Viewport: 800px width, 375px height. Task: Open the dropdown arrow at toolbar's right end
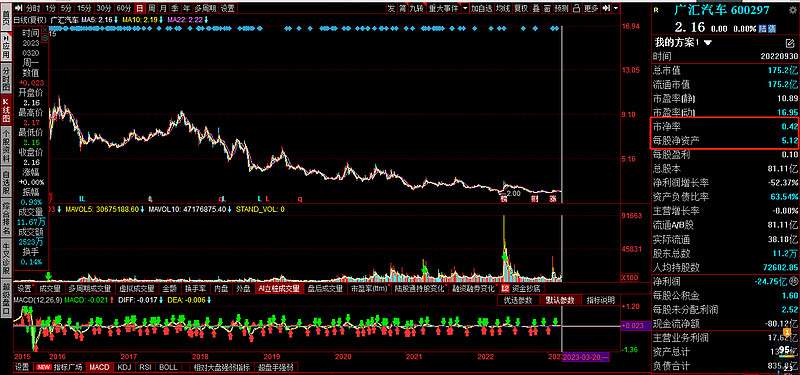pos(616,8)
